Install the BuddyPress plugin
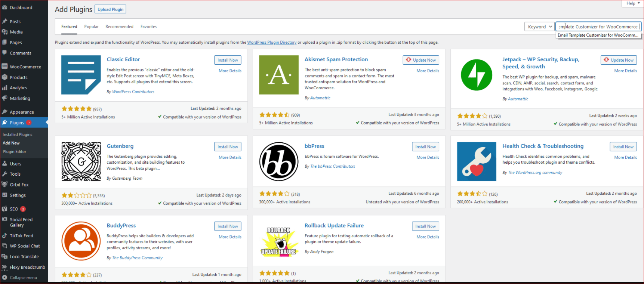 pos(228,226)
